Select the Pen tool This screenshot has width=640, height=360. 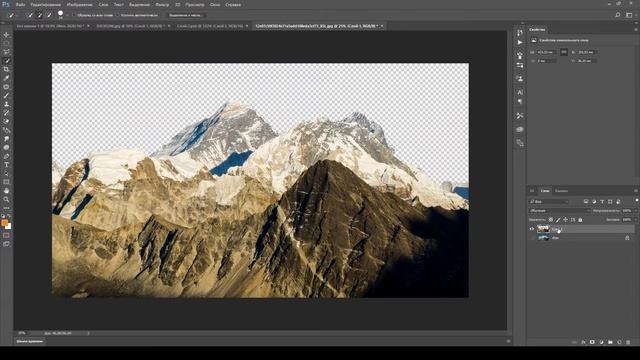(6, 156)
